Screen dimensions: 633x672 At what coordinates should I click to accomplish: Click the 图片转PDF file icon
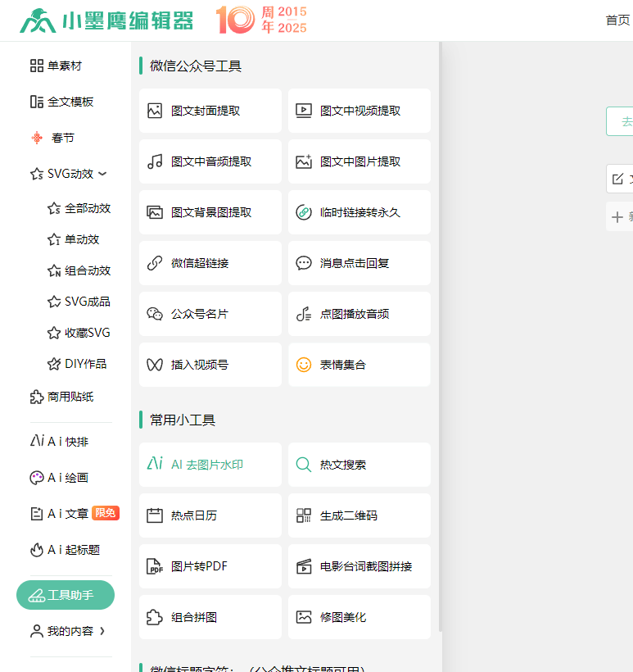pos(155,566)
